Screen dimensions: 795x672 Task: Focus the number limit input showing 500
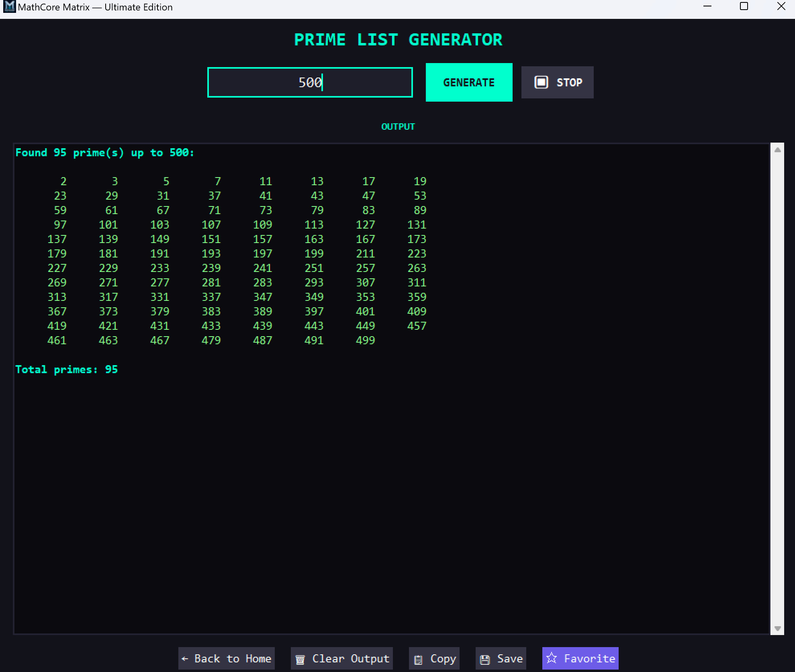[310, 82]
